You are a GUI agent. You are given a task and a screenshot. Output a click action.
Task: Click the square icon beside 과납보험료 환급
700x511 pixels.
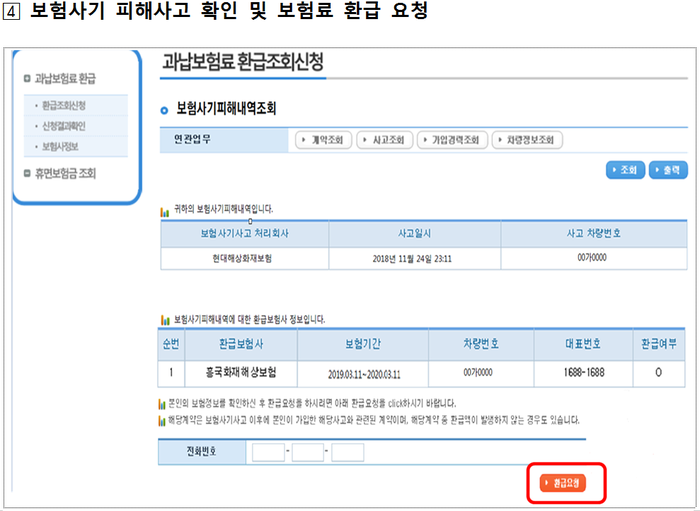pyautogui.click(x=27, y=78)
